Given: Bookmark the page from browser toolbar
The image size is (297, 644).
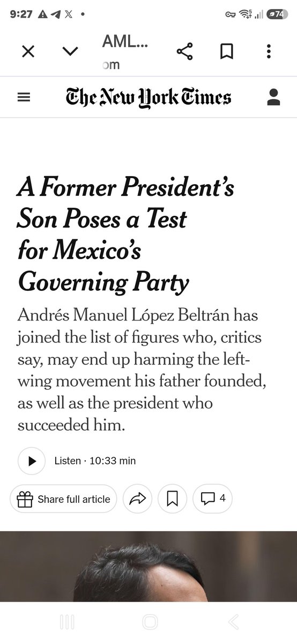Looking at the screenshot, I should (x=227, y=52).
